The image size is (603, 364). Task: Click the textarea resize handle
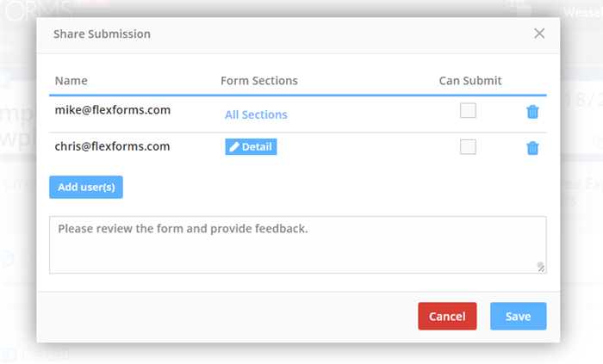coord(541,267)
